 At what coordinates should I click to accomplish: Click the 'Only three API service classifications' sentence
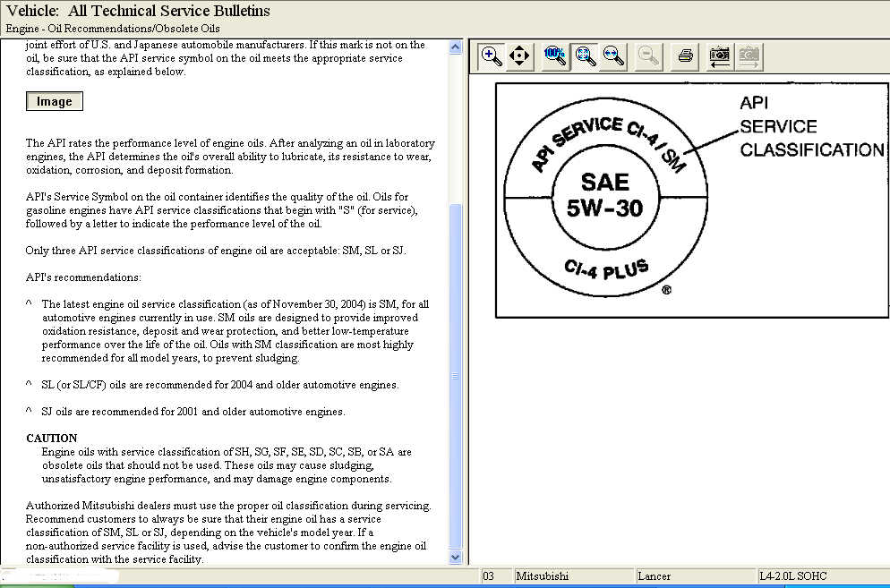pos(216,251)
